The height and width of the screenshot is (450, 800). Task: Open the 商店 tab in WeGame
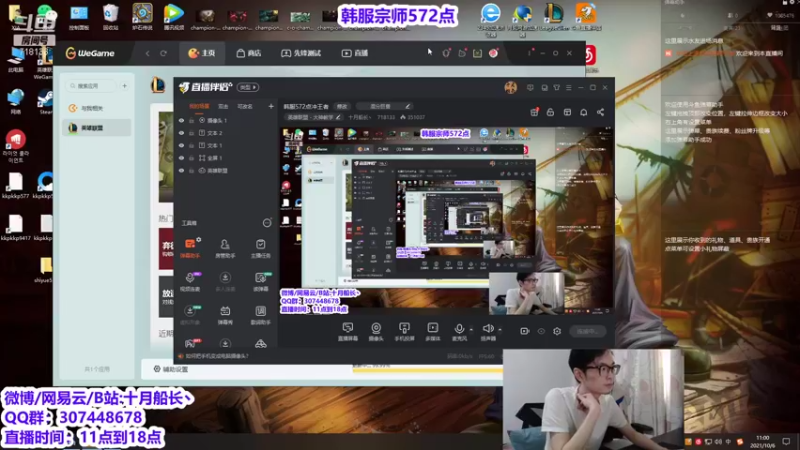click(x=249, y=53)
